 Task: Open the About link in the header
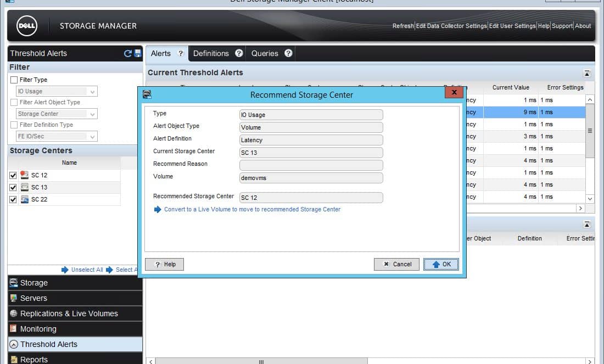583,26
